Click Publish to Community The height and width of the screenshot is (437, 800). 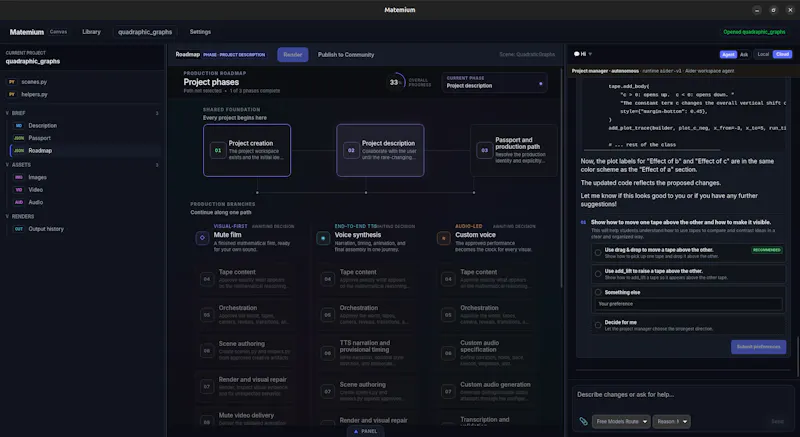point(346,55)
